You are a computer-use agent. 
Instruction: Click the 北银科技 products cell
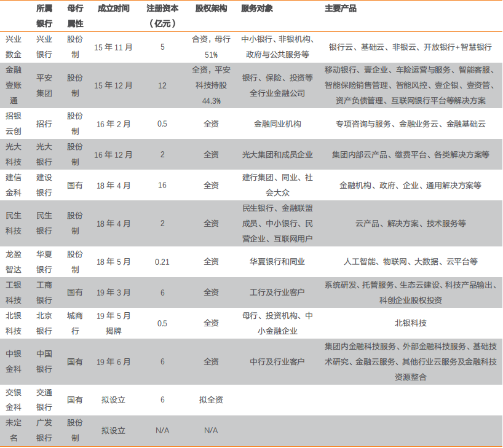(410, 323)
